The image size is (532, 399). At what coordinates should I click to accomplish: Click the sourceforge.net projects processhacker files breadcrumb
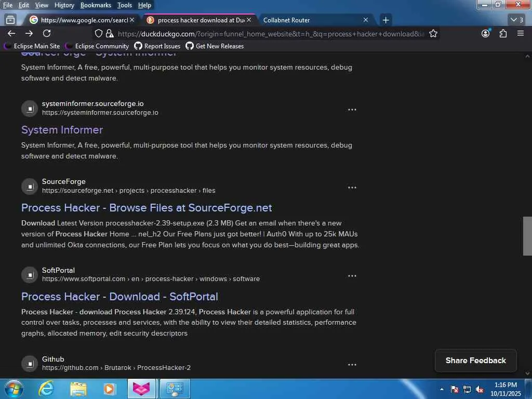129,191
